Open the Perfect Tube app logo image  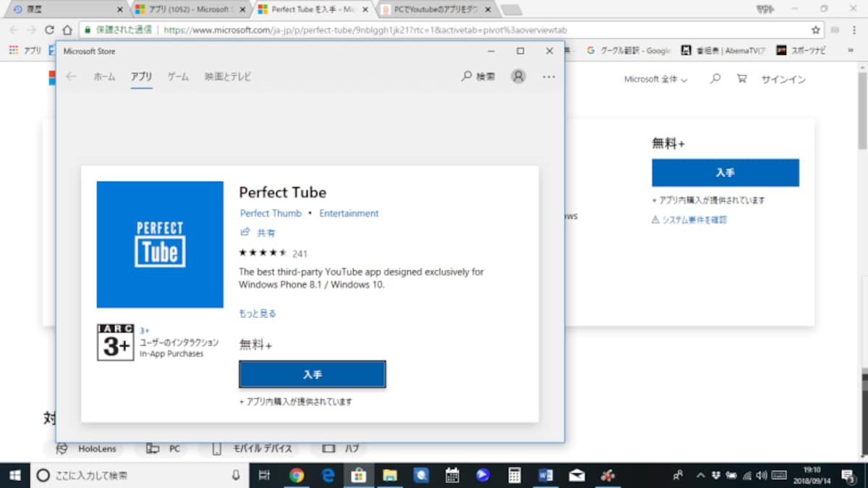[x=160, y=244]
